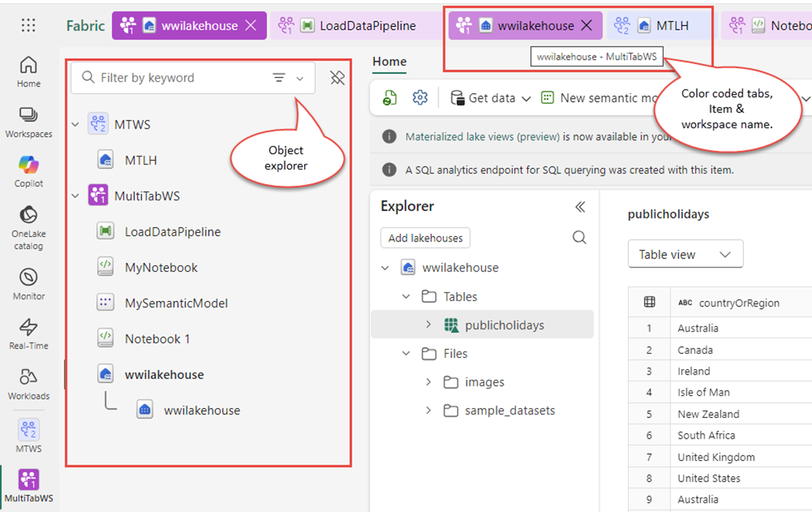Screen dimensions: 812x512
Task: Open Copilot from the left navigation
Action: [28, 171]
